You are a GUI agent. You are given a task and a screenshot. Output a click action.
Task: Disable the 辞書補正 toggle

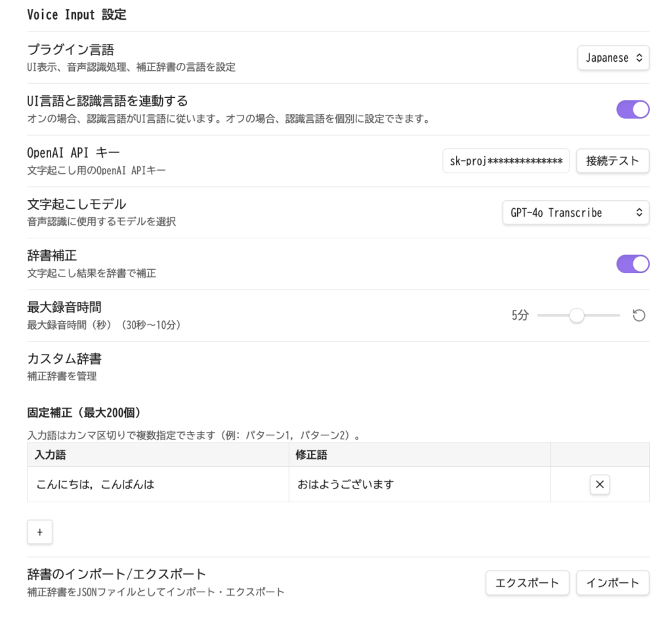pyautogui.click(x=632, y=264)
